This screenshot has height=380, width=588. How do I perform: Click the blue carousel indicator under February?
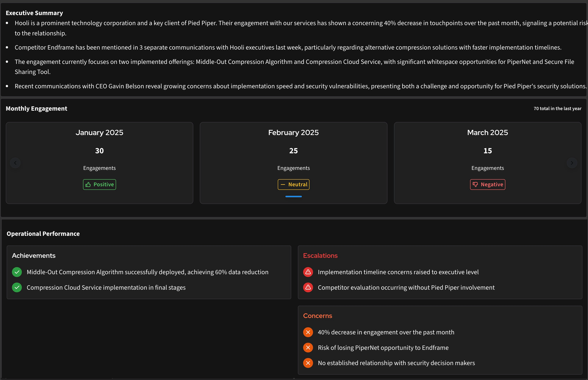tap(293, 197)
